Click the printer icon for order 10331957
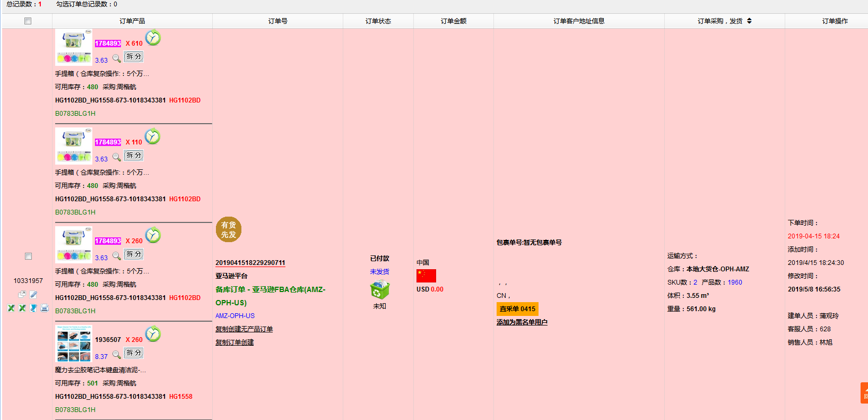Screen dimensions: 868x420 [45, 308]
